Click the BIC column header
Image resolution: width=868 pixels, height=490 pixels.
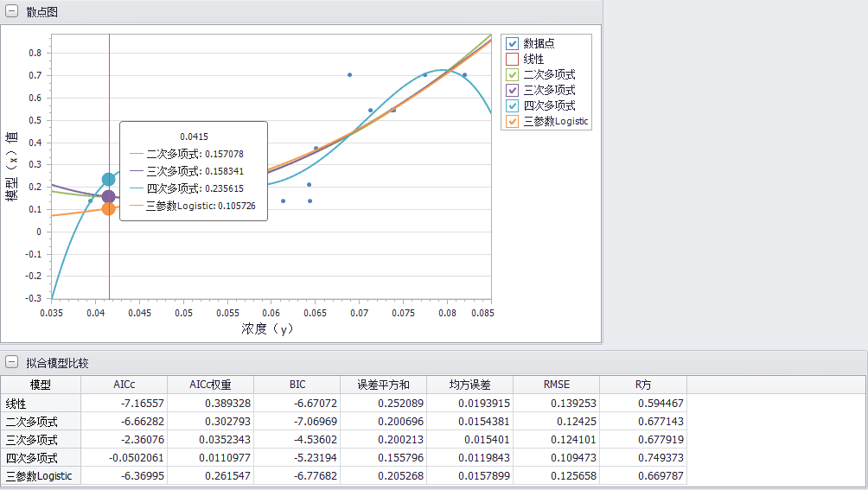(x=297, y=385)
